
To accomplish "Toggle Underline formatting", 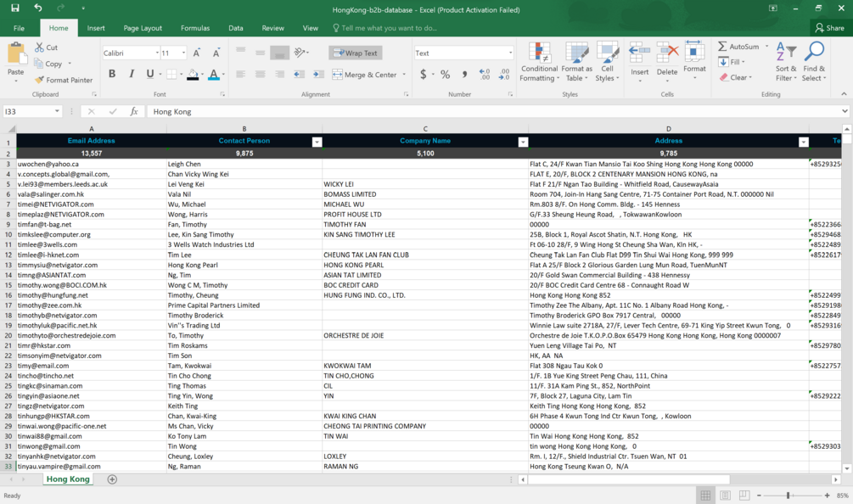I will pyautogui.click(x=149, y=74).
